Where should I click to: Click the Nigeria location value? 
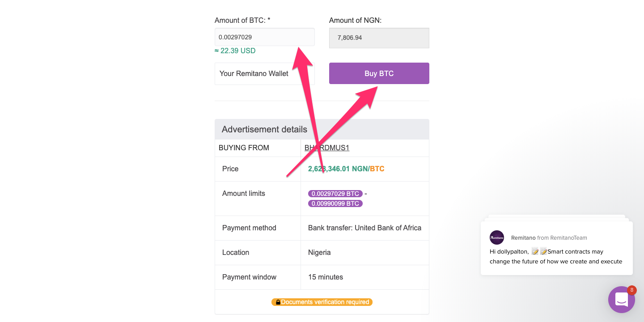319,253
